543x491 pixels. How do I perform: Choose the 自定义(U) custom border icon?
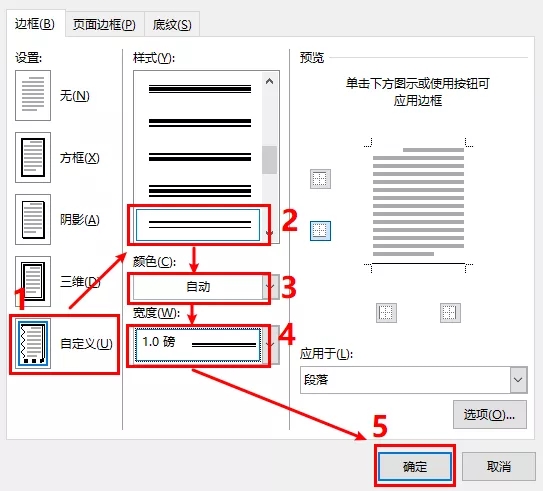33,343
